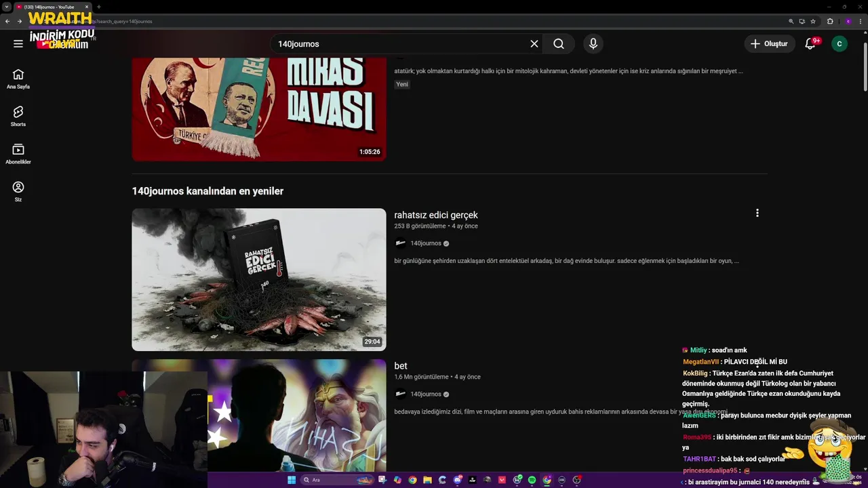Go back with browser back arrow
This screenshot has height=488, width=868.
[x=7, y=21]
